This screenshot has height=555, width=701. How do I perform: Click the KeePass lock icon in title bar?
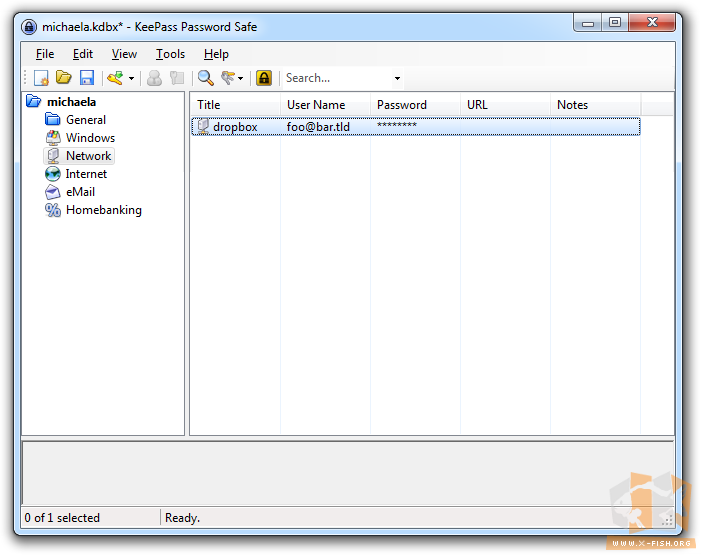(x=29, y=27)
